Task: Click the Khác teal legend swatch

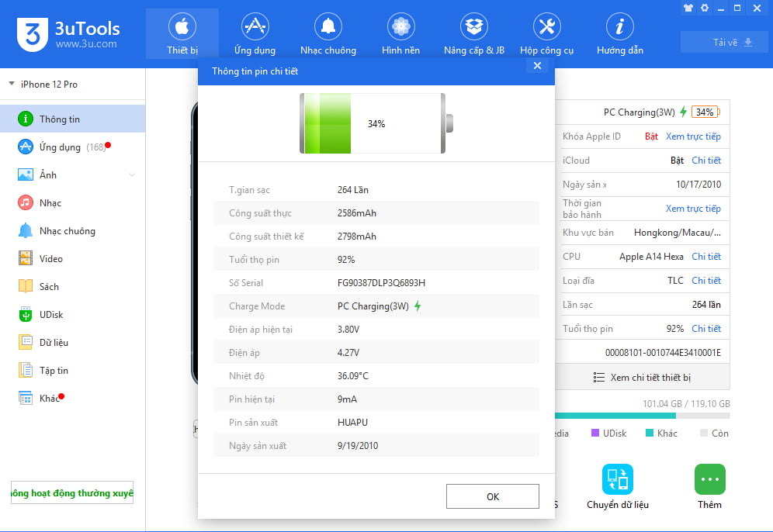Action: 650,433
